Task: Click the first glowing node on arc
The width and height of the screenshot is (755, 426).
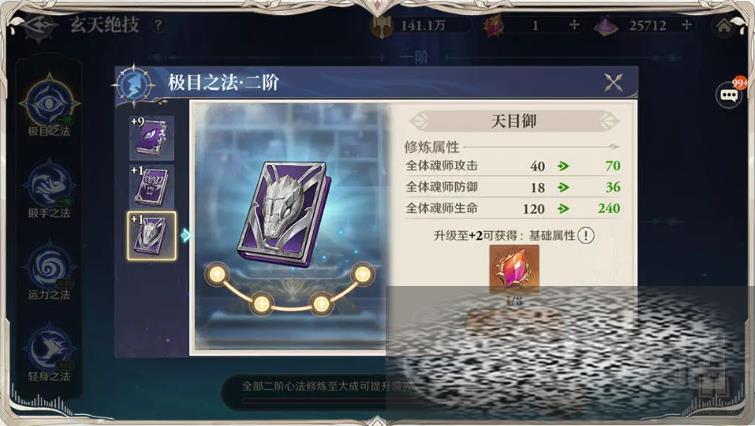Action: pos(217,274)
